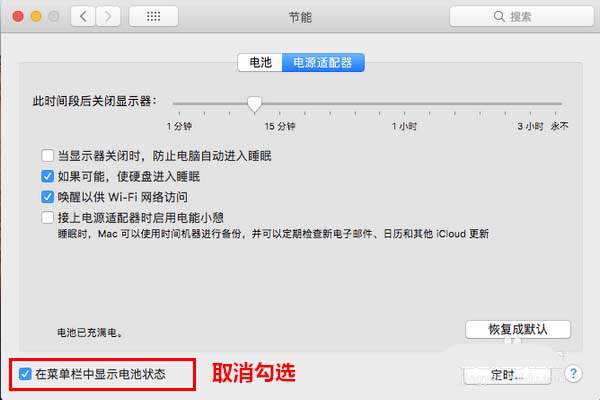Viewport: 600px width, 400px height.
Task: Switch to the 电池 tab
Action: pyautogui.click(x=260, y=62)
